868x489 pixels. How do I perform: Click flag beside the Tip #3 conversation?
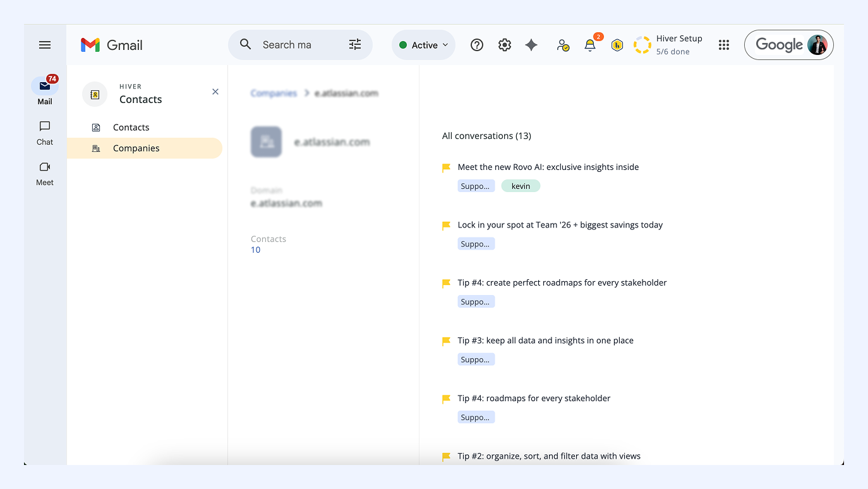(x=446, y=341)
